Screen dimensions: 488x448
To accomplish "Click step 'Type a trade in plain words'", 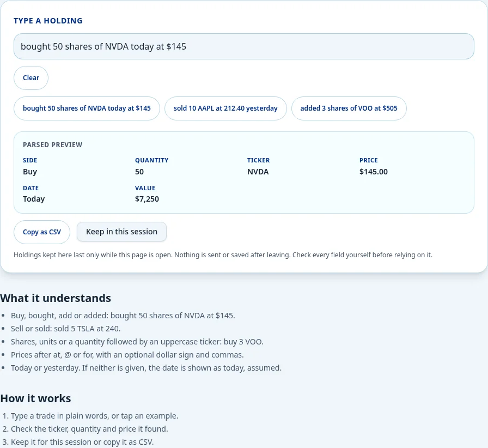I will coord(95,416).
